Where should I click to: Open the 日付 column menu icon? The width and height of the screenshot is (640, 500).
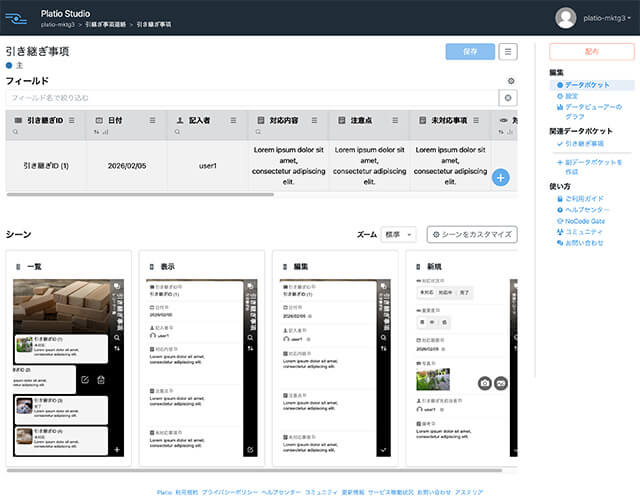[153, 119]
